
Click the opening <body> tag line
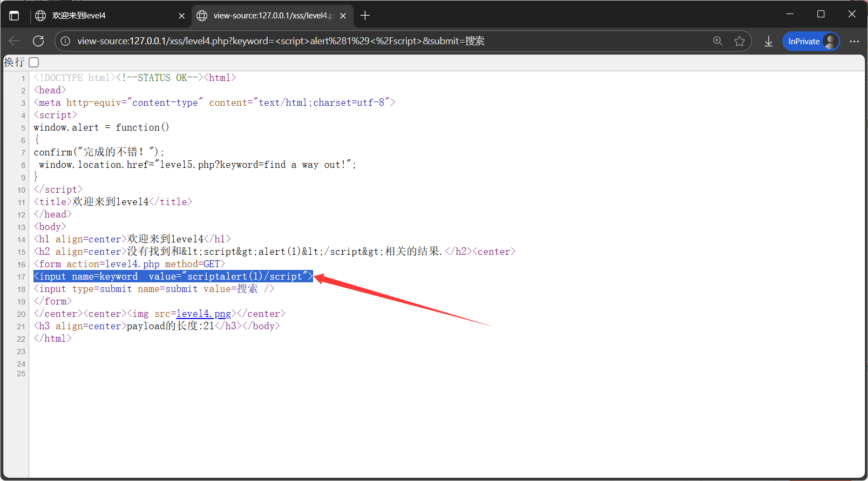[x=50, y=227]
